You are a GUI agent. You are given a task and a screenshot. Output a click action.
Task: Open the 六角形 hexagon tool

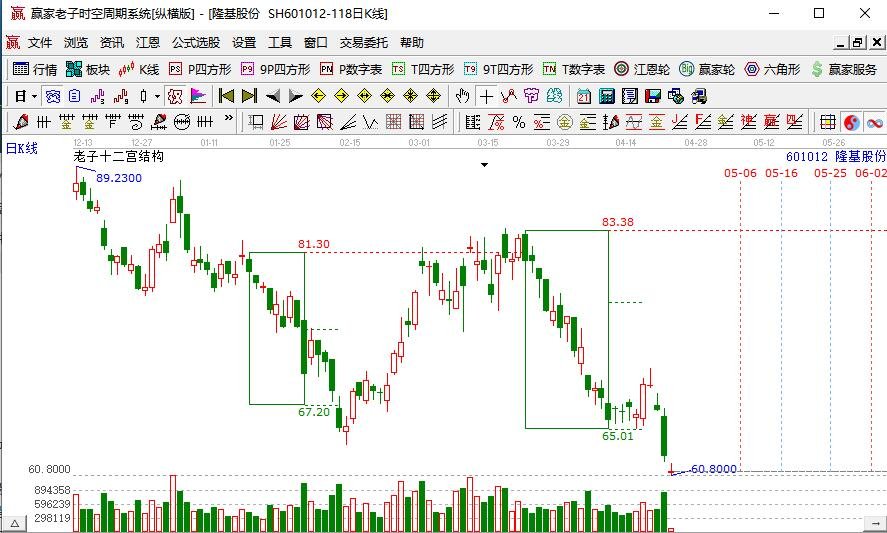(772, 69)
